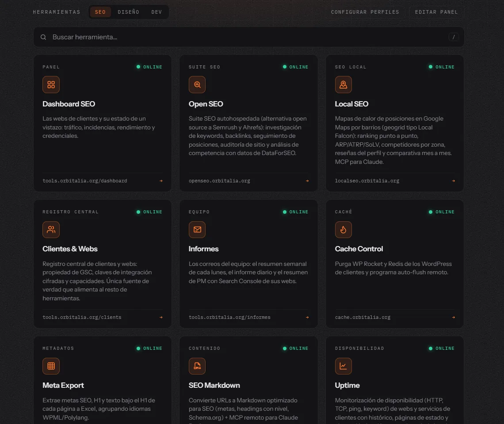The width and height of the screenshot is (504, 424).
Task: Click ONLINE status on CONTENIDO card
Action: point(296,348)
